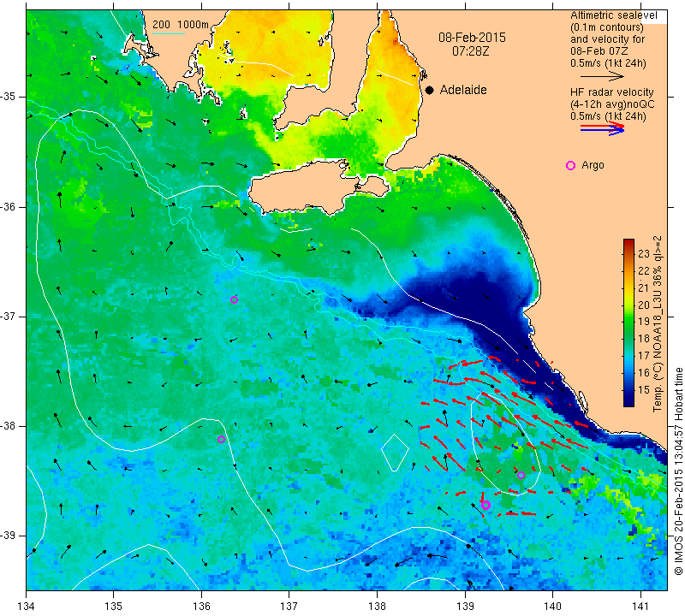Click the temperature colorbar at 15 degrees
Viewport: 685px width, 616px height.
(x=628, y=390)
